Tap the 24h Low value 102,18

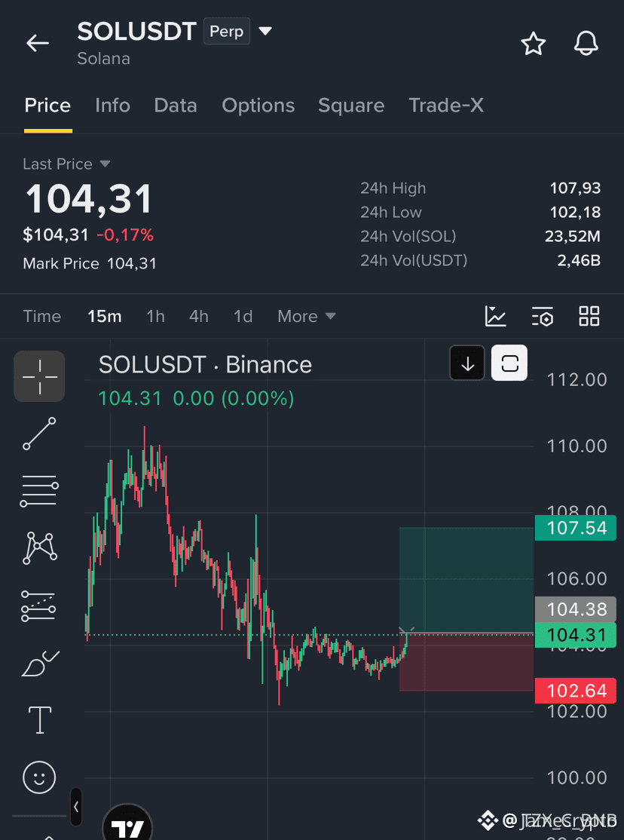point(575,212)
